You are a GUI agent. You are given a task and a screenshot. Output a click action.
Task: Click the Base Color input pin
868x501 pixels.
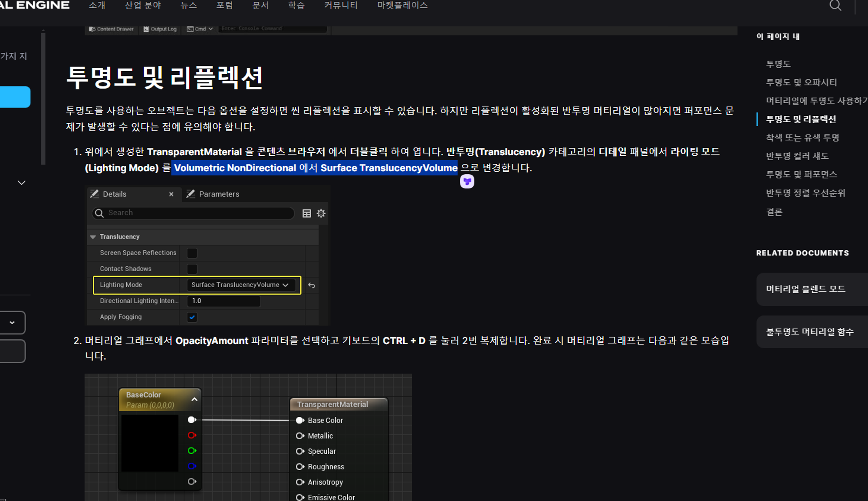pos(300,420)
